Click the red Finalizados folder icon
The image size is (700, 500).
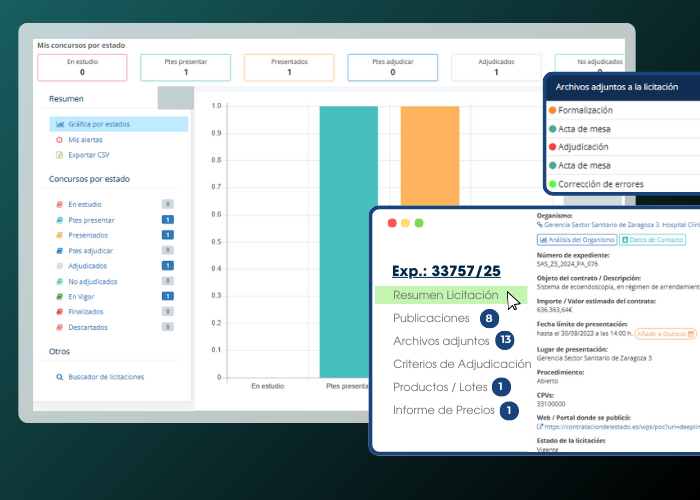60,311
